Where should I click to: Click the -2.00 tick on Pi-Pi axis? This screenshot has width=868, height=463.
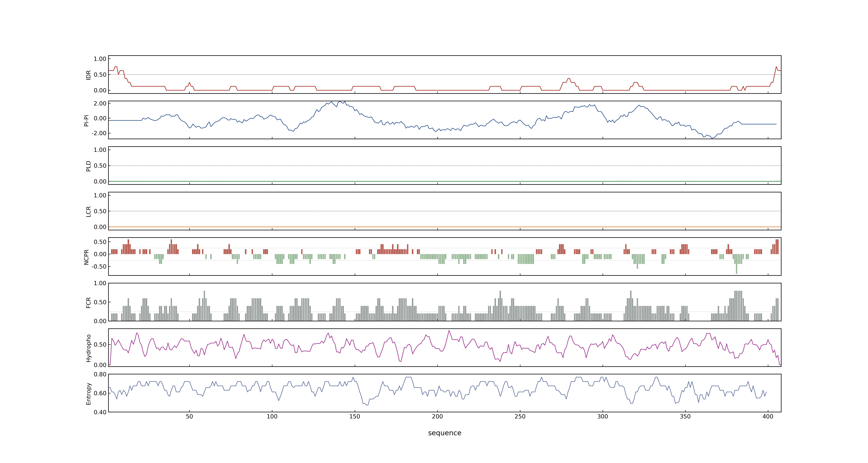coord(99,133)
